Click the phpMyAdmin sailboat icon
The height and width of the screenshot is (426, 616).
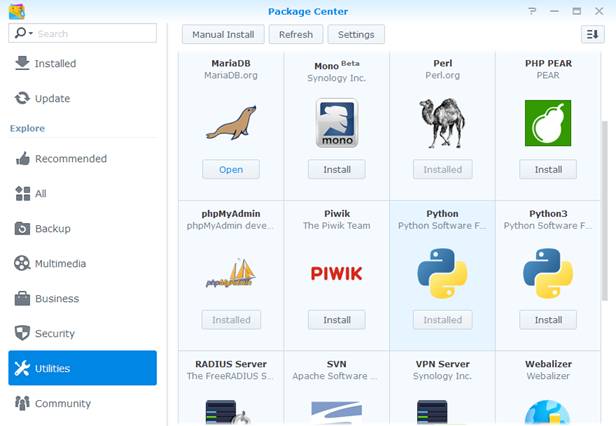231,273
